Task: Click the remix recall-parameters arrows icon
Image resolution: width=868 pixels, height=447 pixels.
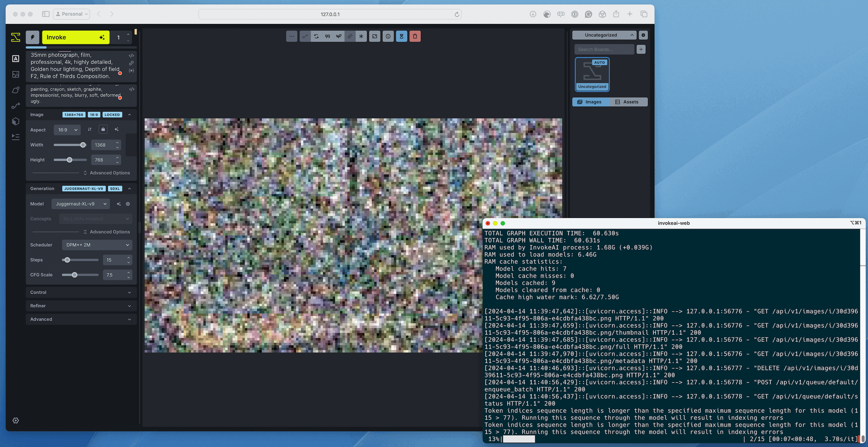Action: 316,36
